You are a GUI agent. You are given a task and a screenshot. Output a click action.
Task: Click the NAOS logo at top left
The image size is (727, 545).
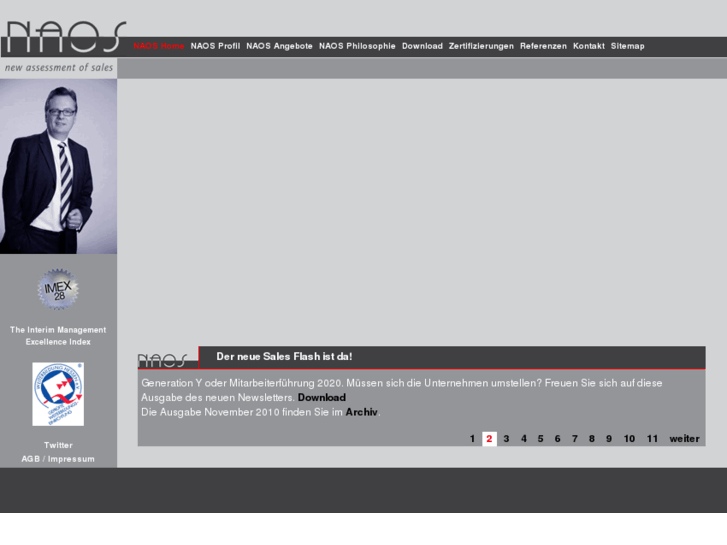point(66,37)
